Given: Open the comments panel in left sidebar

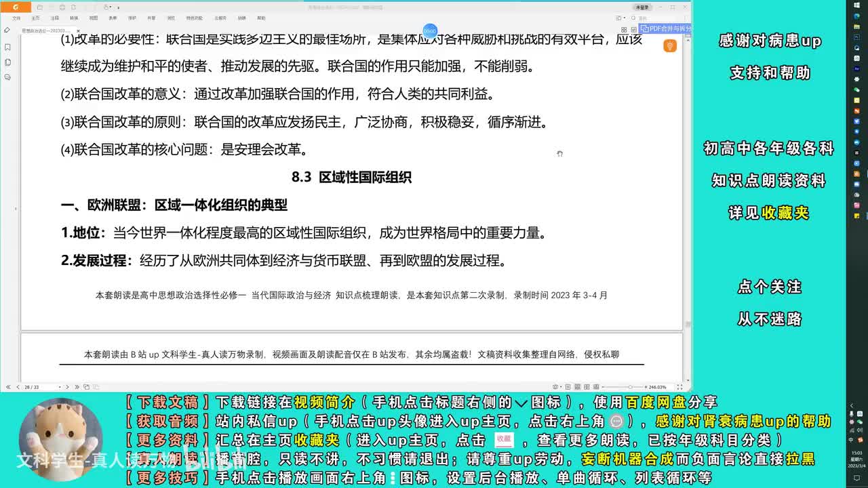Looking at the screenshot, I should (x=7, y=77).
